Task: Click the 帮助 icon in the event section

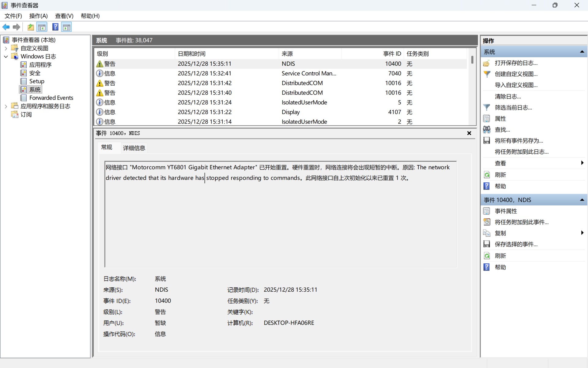Action: [x=487, y=267]
